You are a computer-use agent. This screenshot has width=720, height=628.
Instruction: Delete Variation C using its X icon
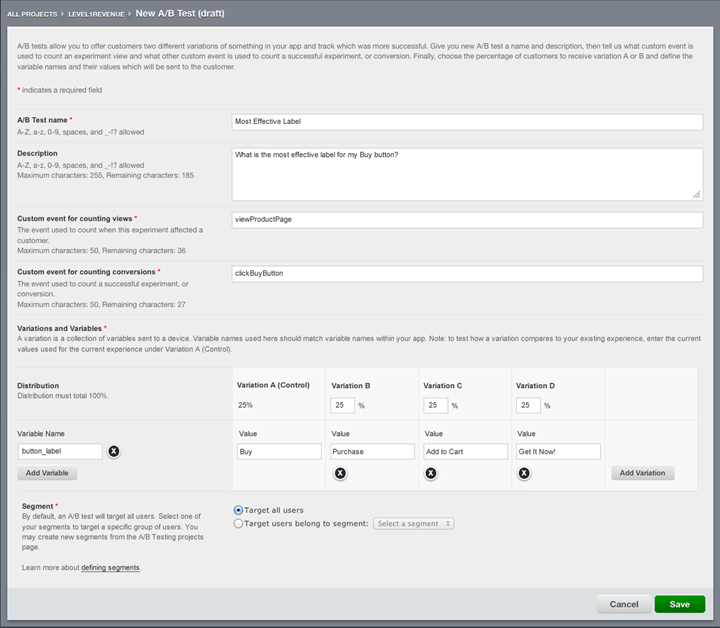coord(431,473)
